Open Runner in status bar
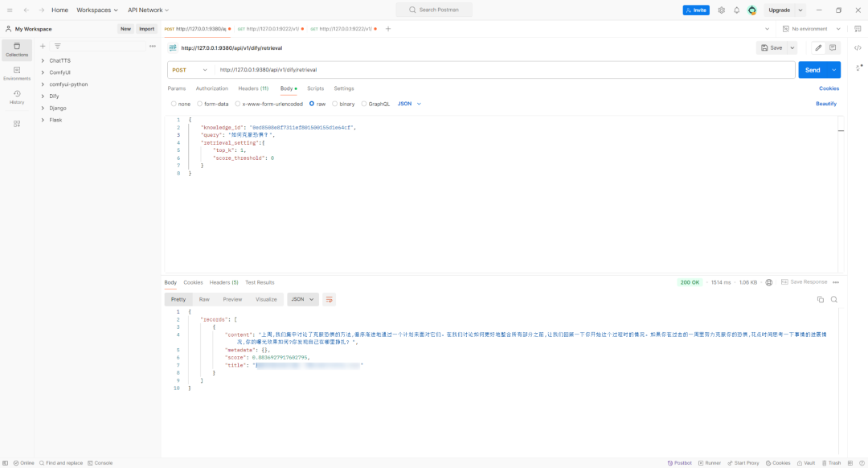Image resolution: width=868 pixels, height=468 pixels. click(x=710, y=463)
